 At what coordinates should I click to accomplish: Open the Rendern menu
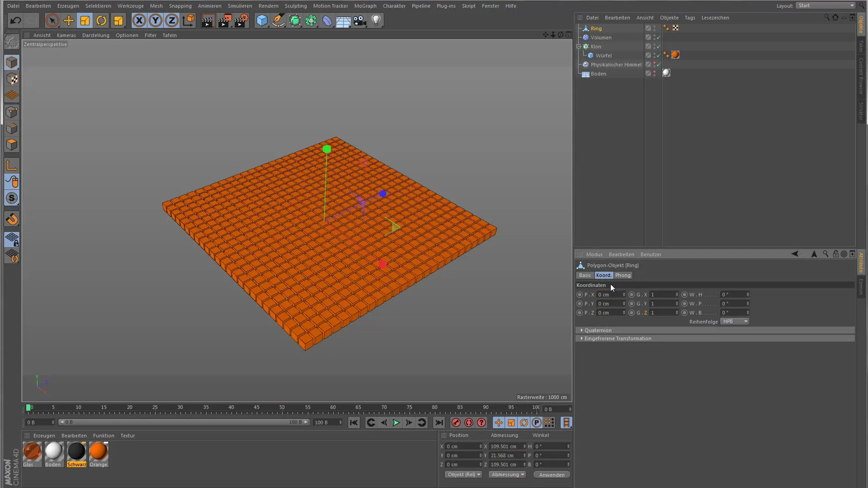tap(268, 6)
